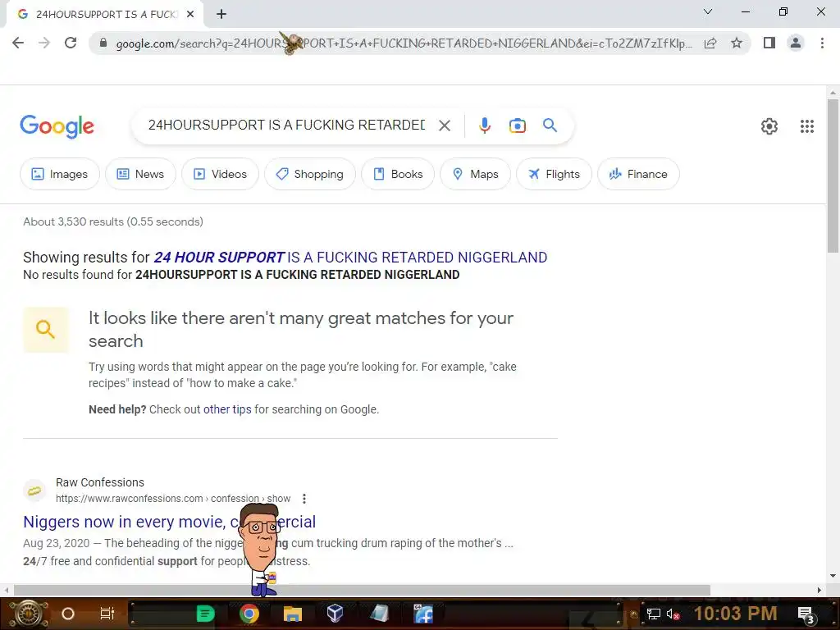The image size is (840, 630).
Task: Click the Chrome taskbar icon
Action: click(249, 614)
